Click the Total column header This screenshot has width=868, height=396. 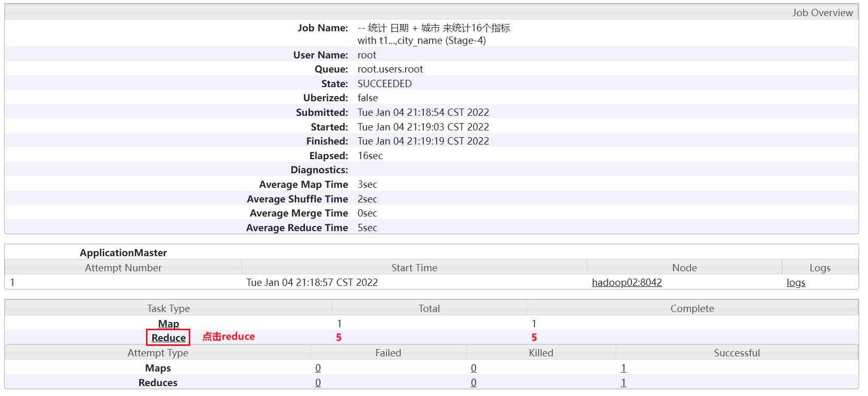pyautogui.click(x=429, y=308)
